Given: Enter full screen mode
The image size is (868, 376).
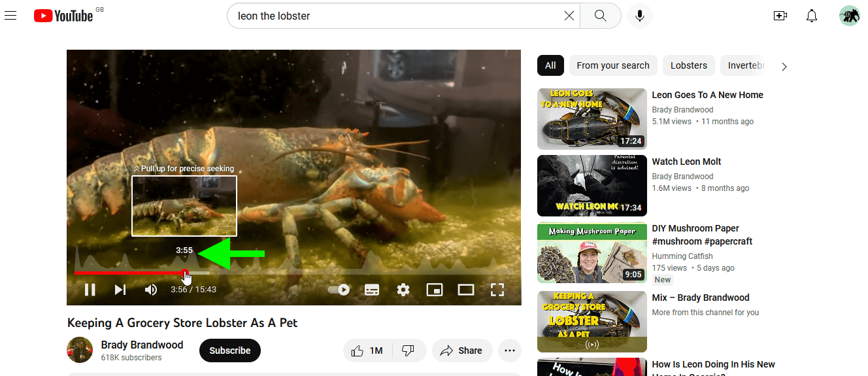Looking at the screenshot, I should click(497, 289).
